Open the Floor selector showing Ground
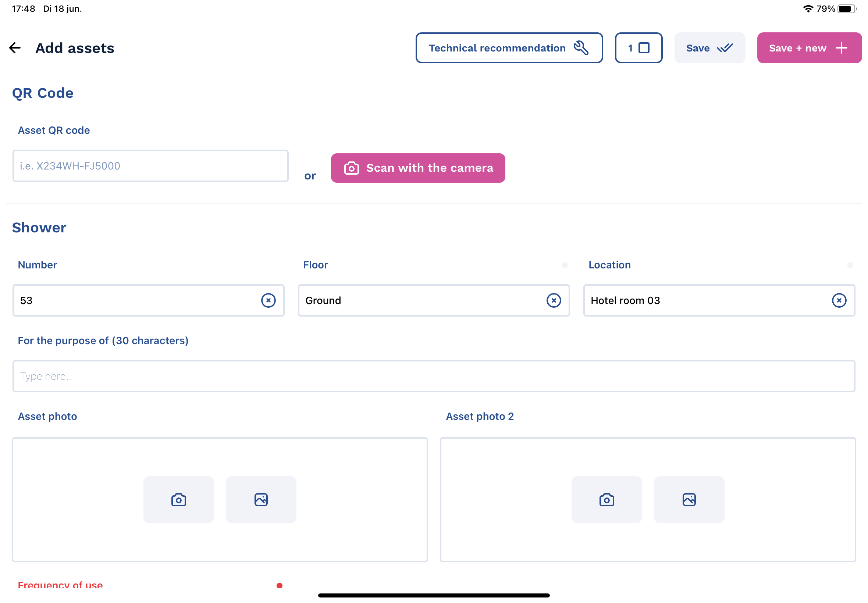Image resolution: width=868 pixels, height=603 pixels. (x=419, y=301)
